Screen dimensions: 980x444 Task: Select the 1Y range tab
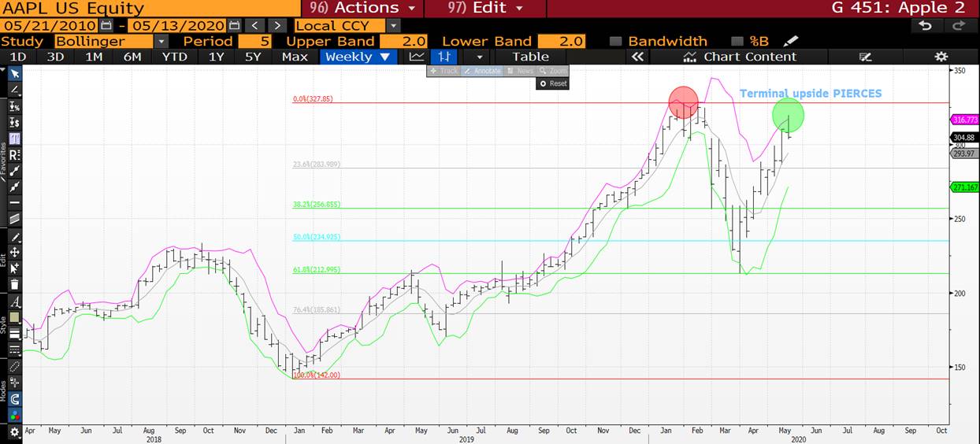coord(216,57)
